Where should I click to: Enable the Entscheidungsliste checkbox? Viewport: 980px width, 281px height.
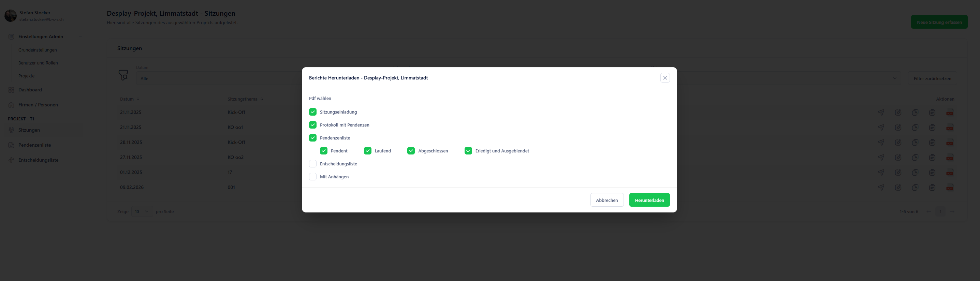[313, 164]
